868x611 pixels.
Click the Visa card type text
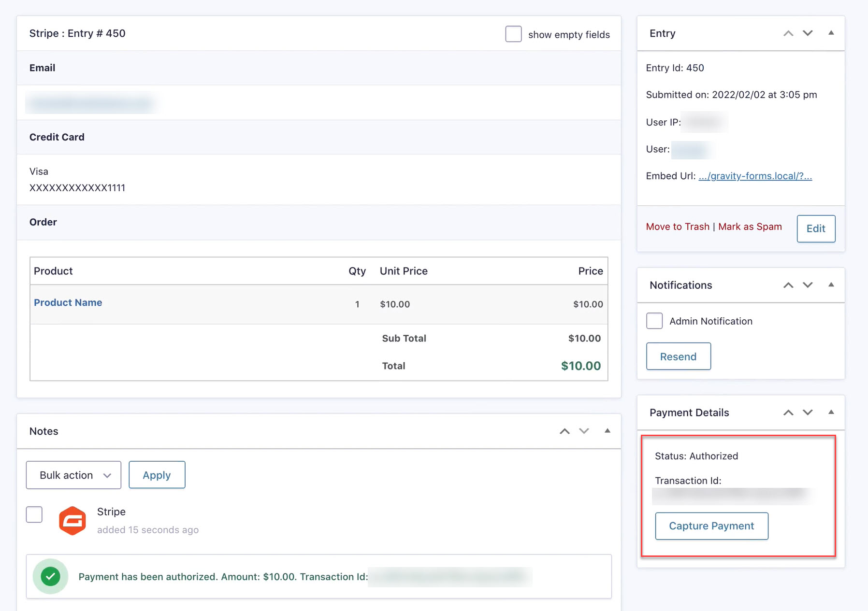tap(39, 171)
